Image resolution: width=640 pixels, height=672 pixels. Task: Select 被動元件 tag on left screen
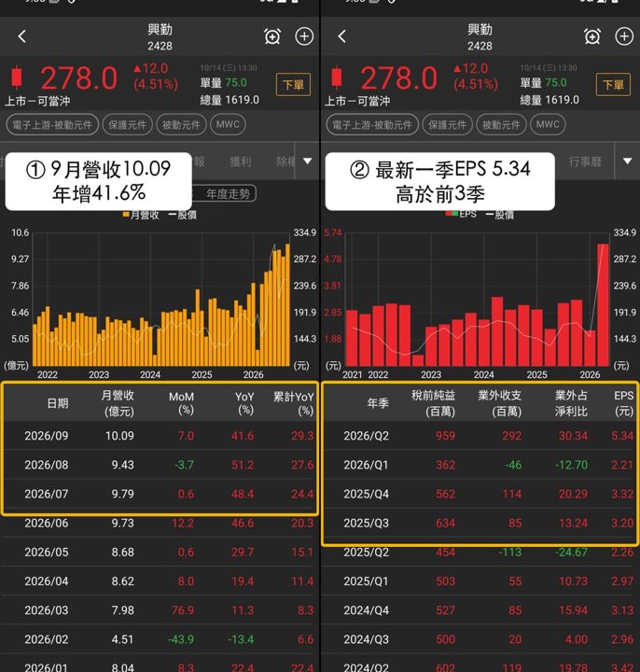[x=181, y=125]
